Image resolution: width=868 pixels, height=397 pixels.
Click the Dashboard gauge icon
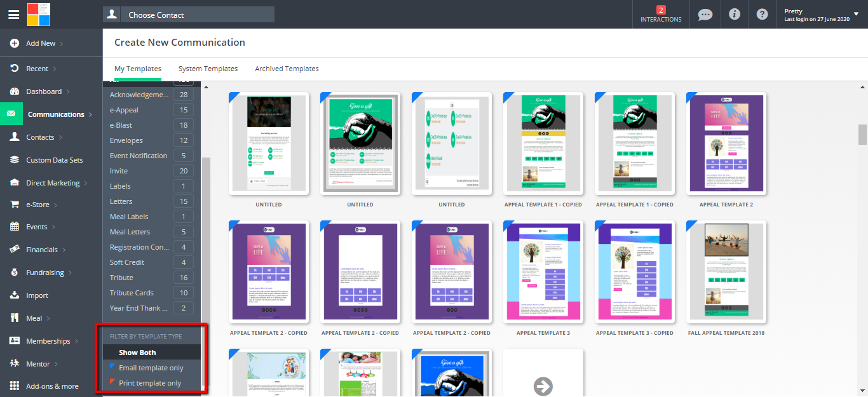coord(14,91)
